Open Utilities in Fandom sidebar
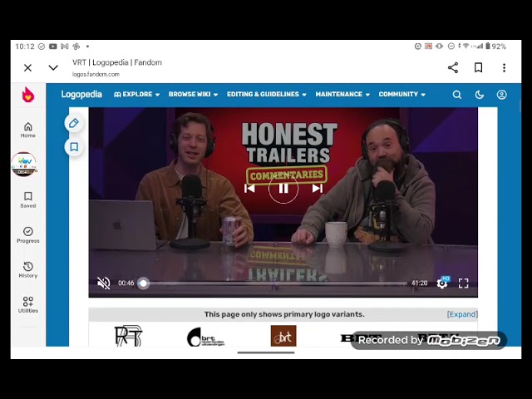The height and width of the screenshot is (399, 532). tap(27, 305)
